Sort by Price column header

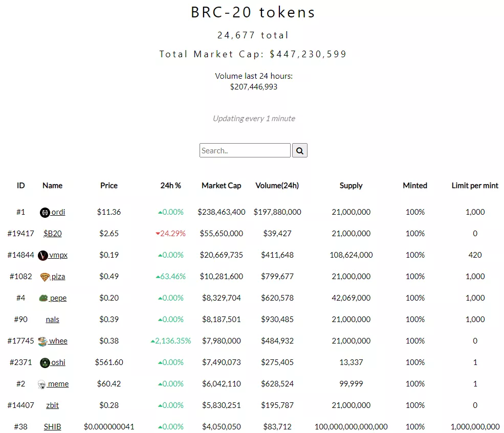[109, 186]
